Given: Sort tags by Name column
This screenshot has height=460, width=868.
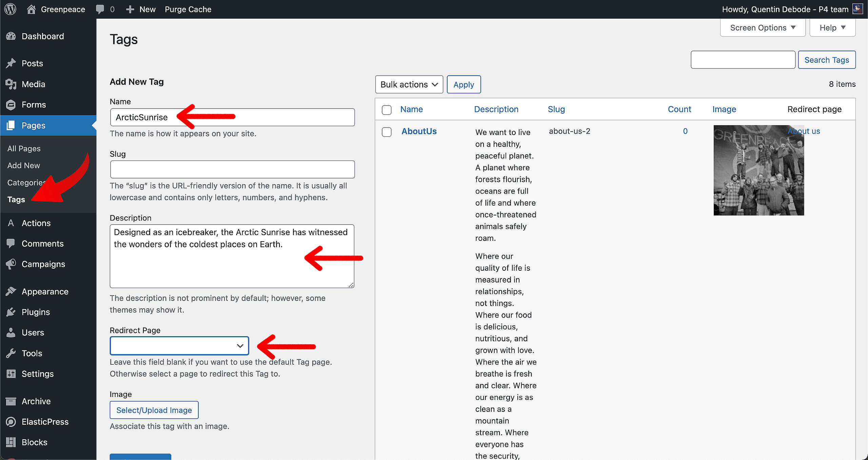Looking at the screenshot, I should click(x=411, y=109).
